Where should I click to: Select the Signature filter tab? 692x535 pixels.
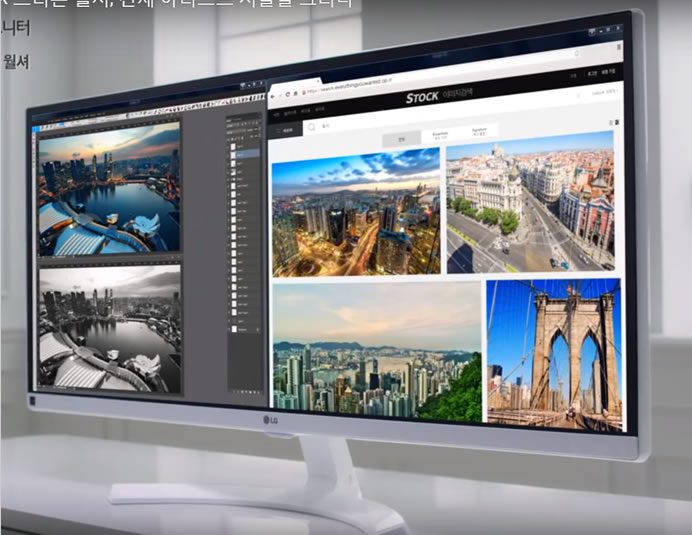click(479, 131)
